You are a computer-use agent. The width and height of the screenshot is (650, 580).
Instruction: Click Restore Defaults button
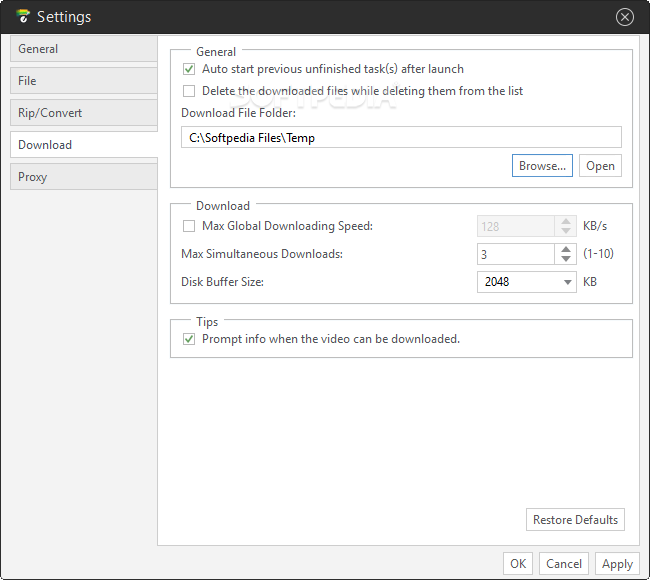pyautogui.click(x=575, y=519)
